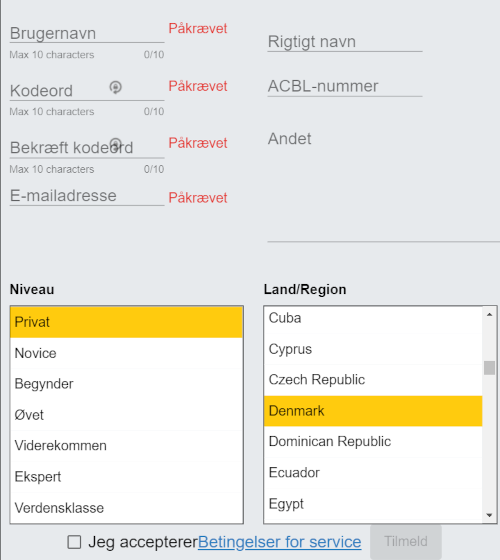
Task: Select Privat level option
Action: [126, 322]
